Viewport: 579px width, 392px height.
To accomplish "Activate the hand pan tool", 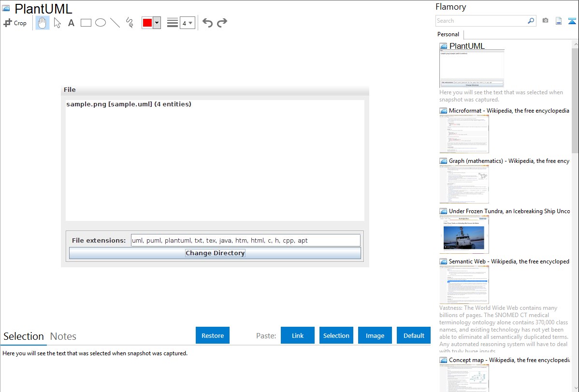I will 43,23.
